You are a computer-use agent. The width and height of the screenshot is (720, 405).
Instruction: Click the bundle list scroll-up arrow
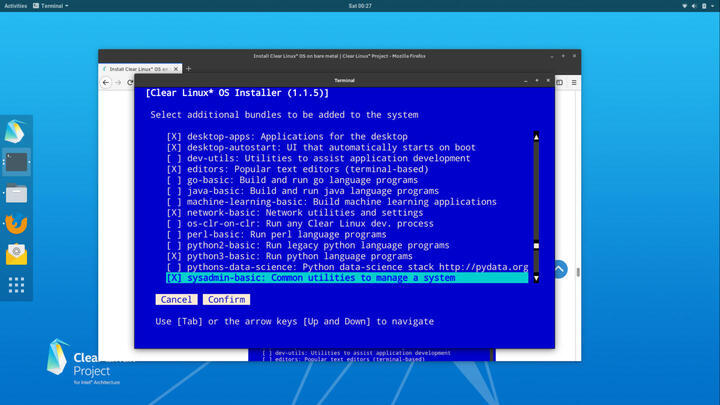pyautogui.click(x=536, y=137)
